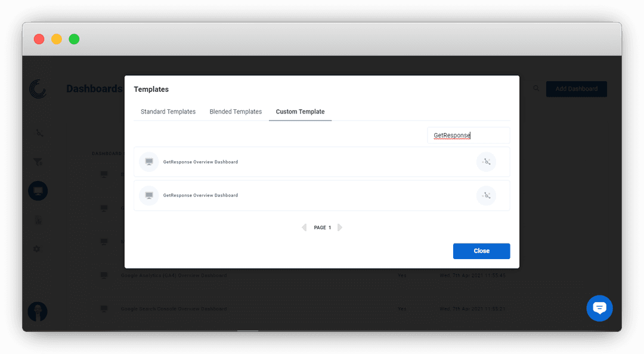Screen dimensions: 644x354
Task: Go to previous page of templates
Action: (304, 227)
